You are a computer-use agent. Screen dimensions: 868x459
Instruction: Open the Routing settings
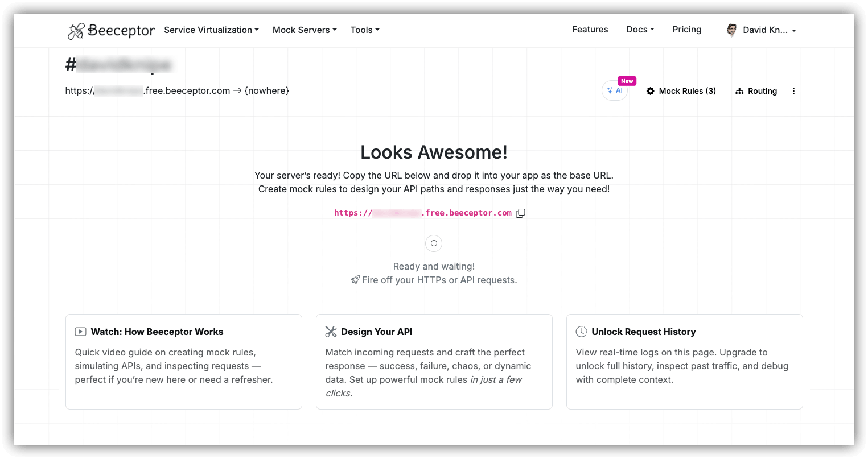(756, 91)
